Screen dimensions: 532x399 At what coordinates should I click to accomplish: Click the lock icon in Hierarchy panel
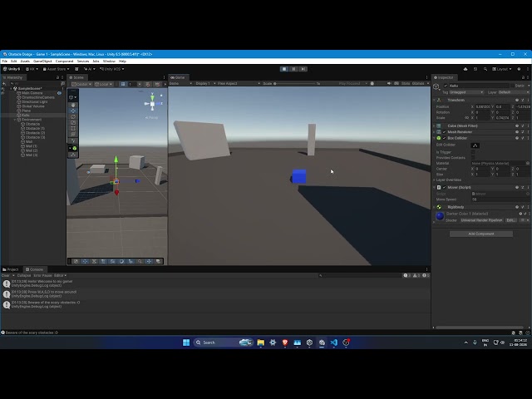[x=57, y=77]
